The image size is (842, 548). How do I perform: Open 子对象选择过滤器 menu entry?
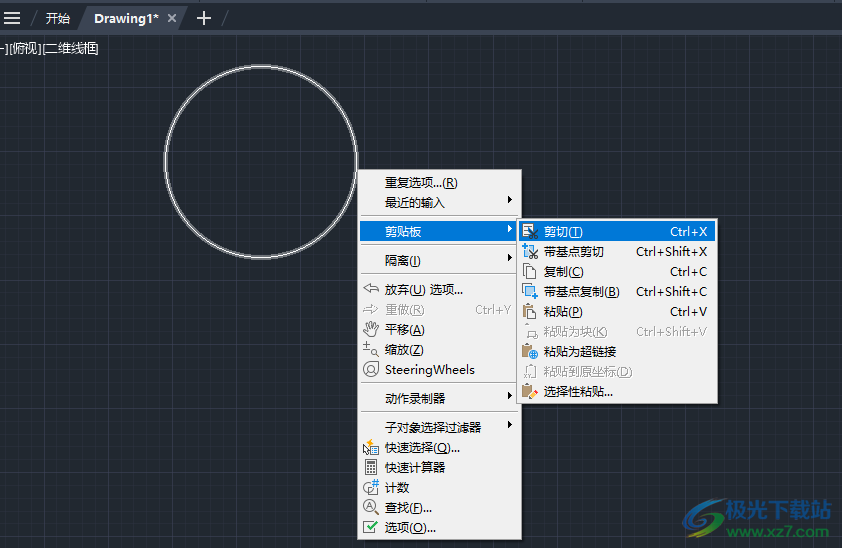click(439, 427)
